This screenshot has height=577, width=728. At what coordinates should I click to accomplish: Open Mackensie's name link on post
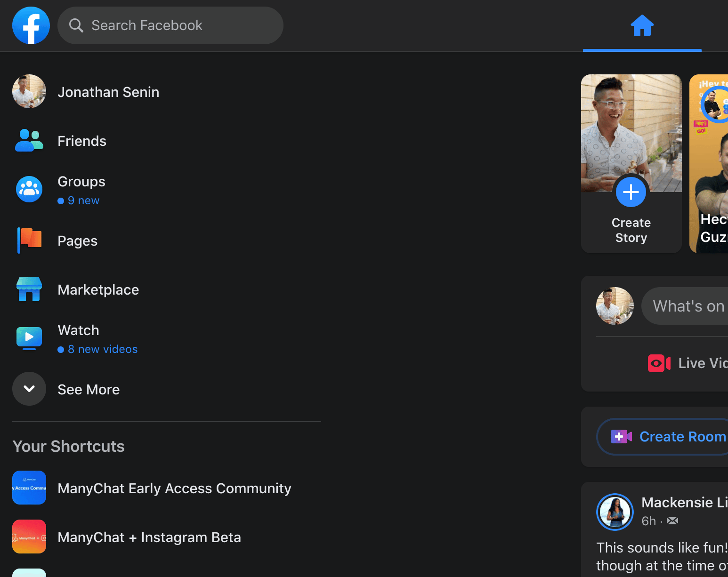tap(685, 503)
